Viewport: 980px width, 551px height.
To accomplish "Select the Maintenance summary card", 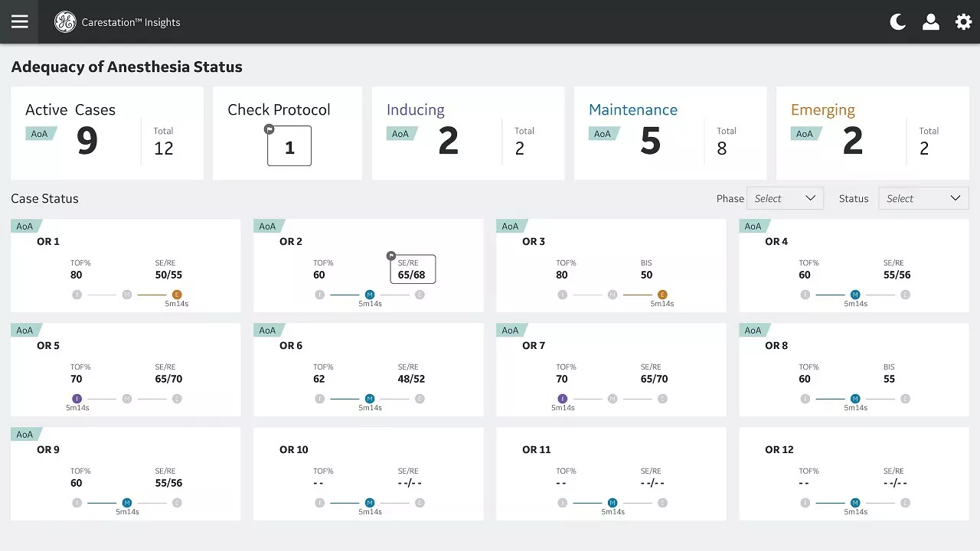I will pyautogui.click(x=670, y=133).
